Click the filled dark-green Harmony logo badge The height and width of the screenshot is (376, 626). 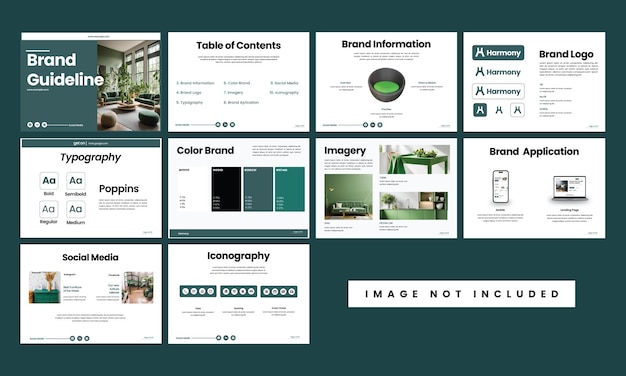pyautogui.click(x=498, y=52)
